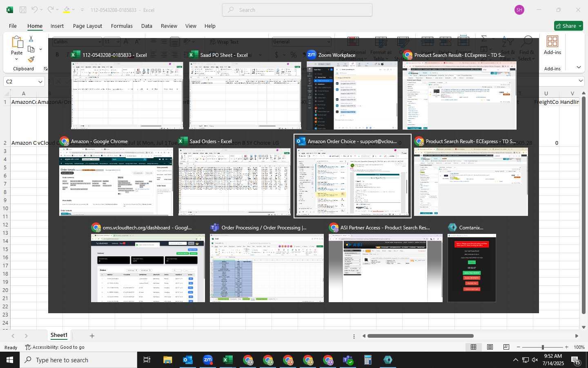This screenshot has height=368, width=588.
Task: Expand the formula bar chevron
Action: 581,81
